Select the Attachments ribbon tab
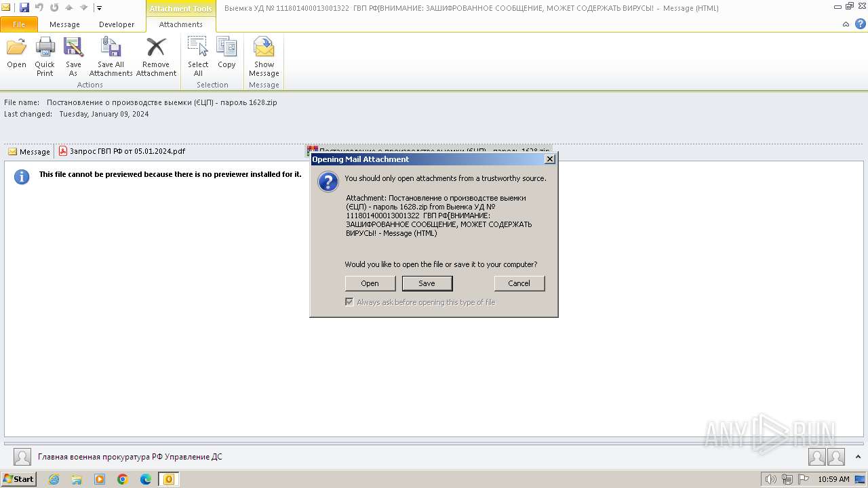The height and width of the screenshot is (488, 868). pyautogui.click(x=181, y=24)
